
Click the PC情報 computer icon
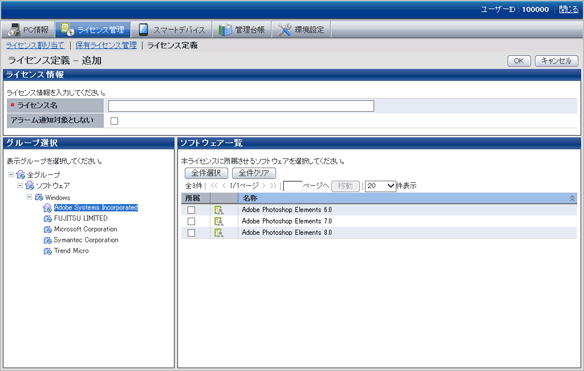coord(15,29)
